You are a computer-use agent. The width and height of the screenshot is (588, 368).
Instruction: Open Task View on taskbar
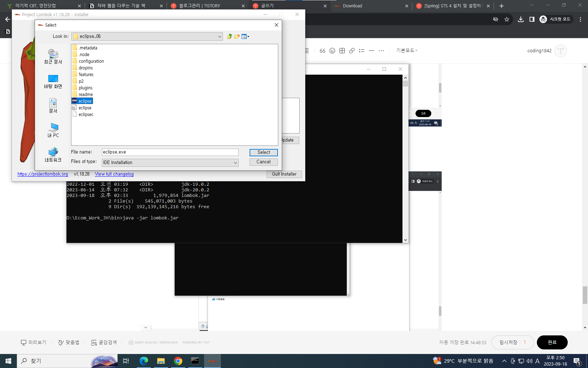(126, 361)
